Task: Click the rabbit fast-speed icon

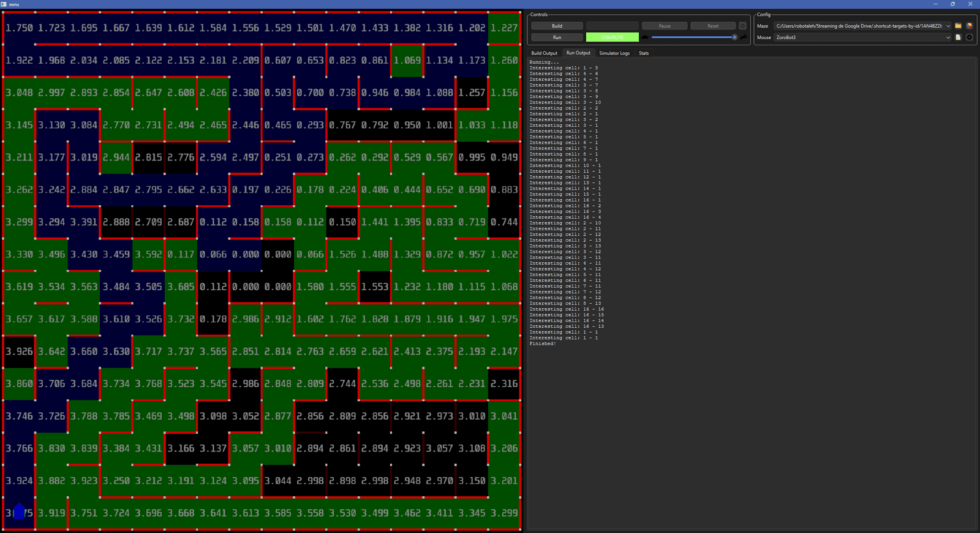Action: pyautogui.click(x=743, y=37)
